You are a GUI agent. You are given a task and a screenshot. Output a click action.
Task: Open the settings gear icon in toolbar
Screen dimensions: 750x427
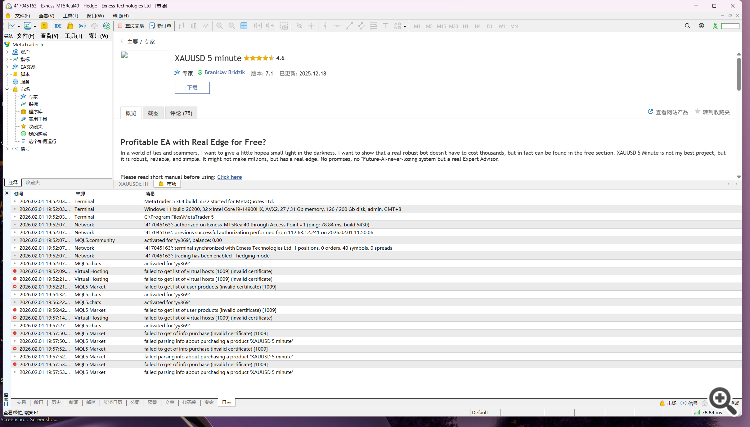coord(701,26)
